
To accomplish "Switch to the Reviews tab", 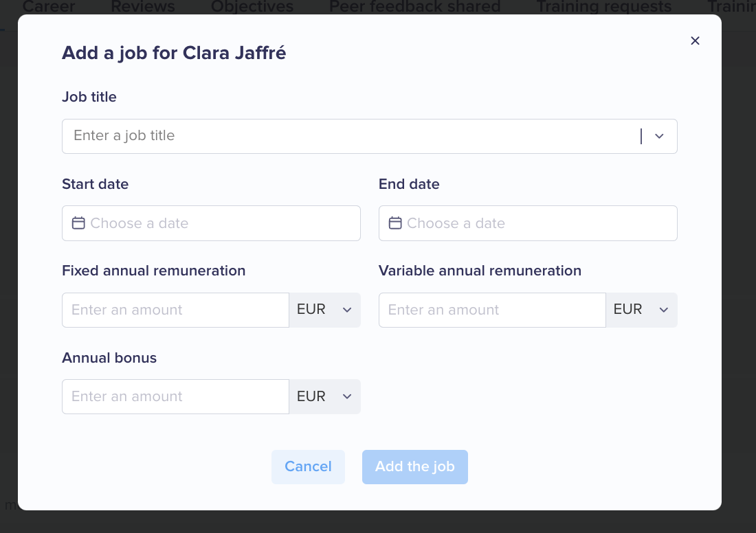I will pos(143,6).
